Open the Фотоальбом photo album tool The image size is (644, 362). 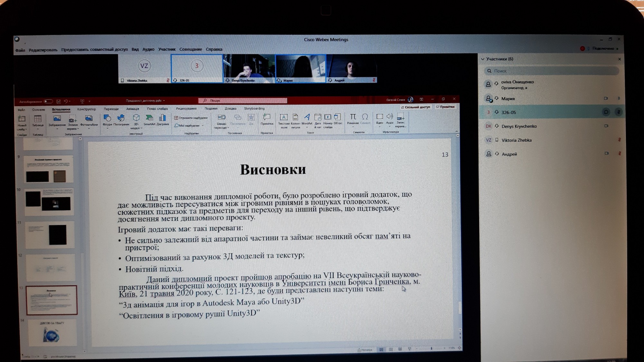(89, 122)
